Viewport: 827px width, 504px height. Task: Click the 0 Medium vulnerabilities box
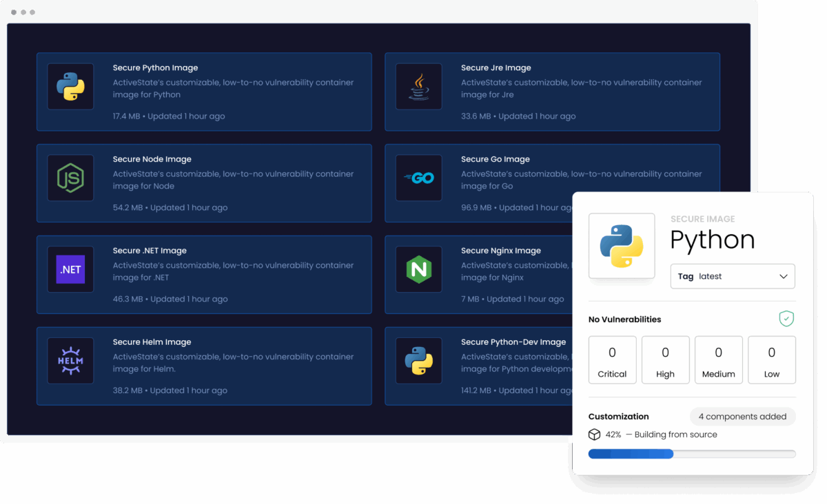click(718, 360)
